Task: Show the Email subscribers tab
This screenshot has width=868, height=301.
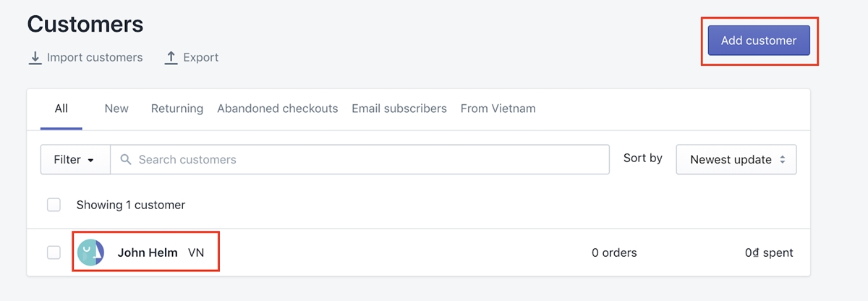Action: (399, 109)
